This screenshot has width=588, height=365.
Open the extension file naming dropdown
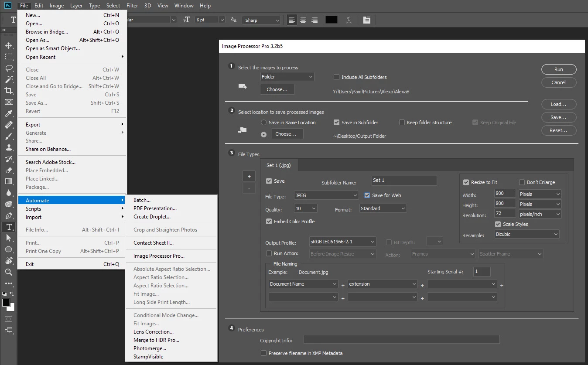[383, 284]
